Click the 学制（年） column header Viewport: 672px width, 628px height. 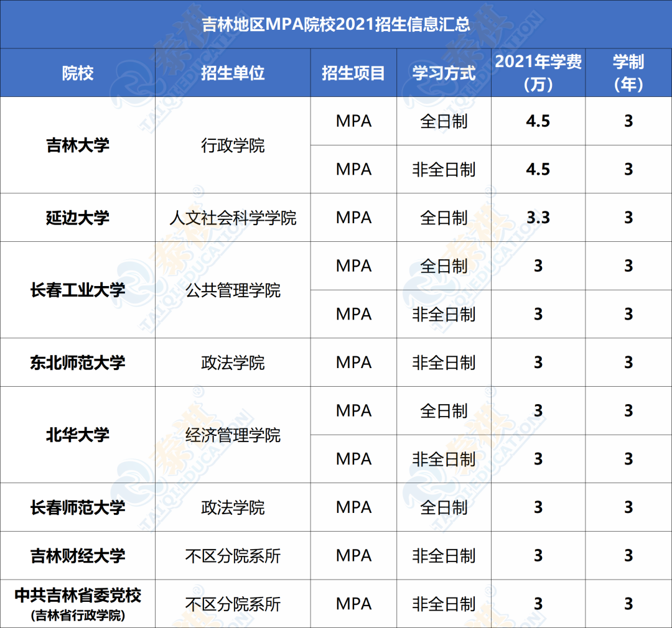tap(628, 73)
